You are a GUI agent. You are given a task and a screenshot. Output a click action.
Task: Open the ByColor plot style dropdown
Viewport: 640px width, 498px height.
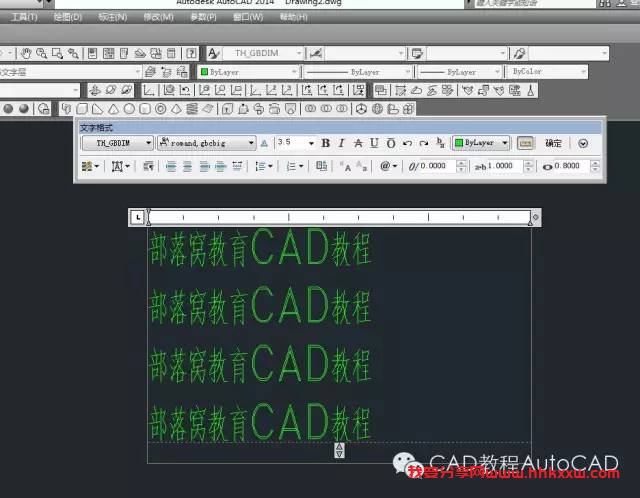tap(547, 72)
